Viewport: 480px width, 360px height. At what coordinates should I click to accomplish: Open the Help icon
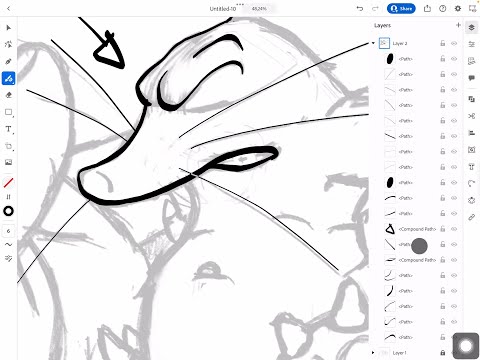click(443, 9)
